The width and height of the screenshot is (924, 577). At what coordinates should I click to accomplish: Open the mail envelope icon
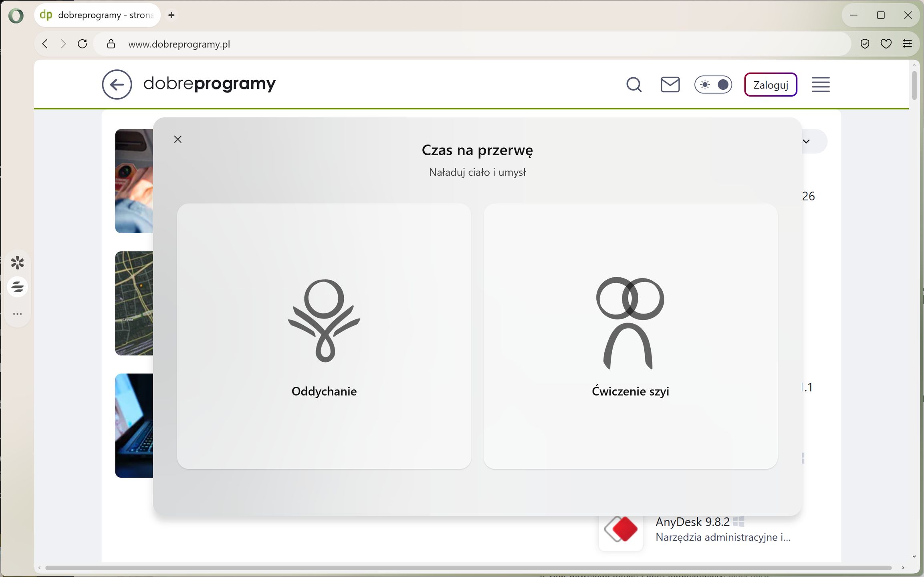670,85
